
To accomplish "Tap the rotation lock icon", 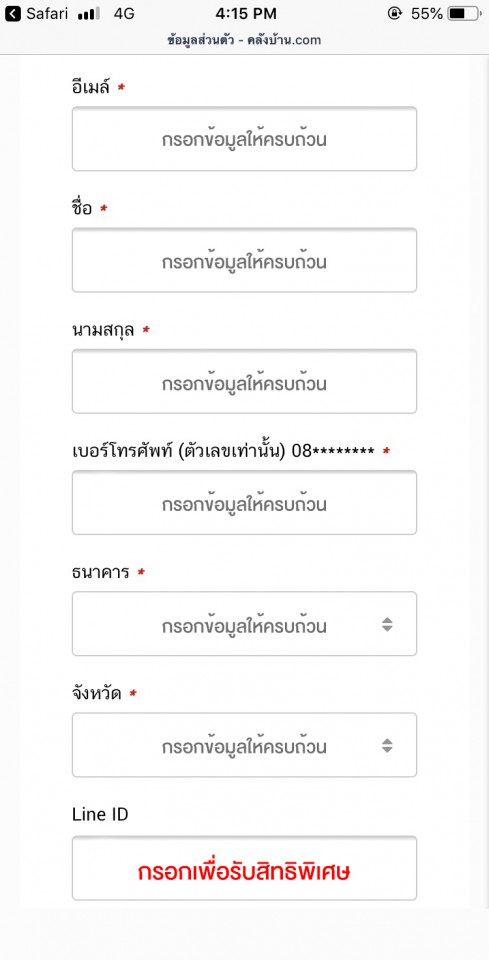I will 395,13.
